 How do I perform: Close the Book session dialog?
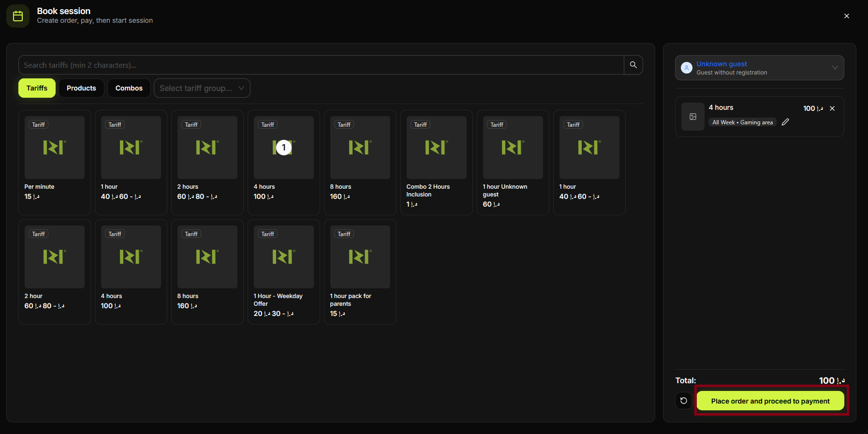point(846,16)
